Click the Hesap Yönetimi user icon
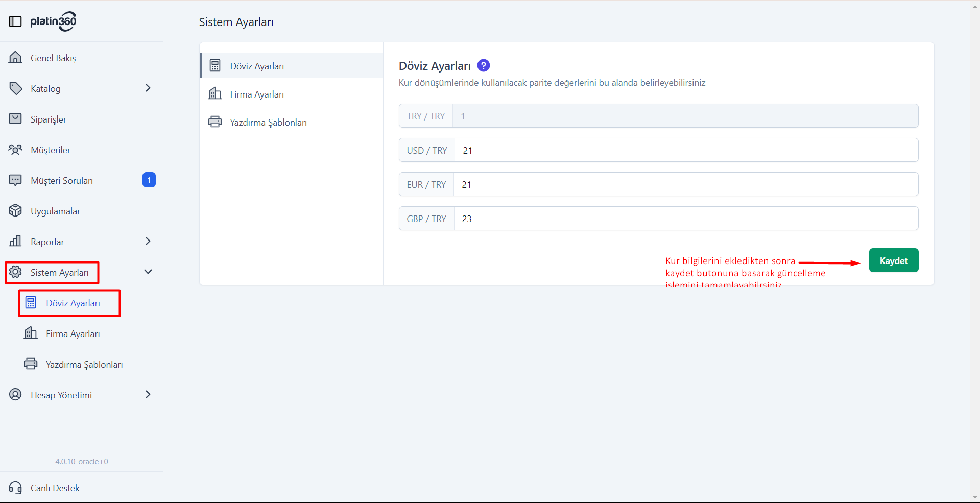This screenshot has height=503, width=980. tap(15, 395)
